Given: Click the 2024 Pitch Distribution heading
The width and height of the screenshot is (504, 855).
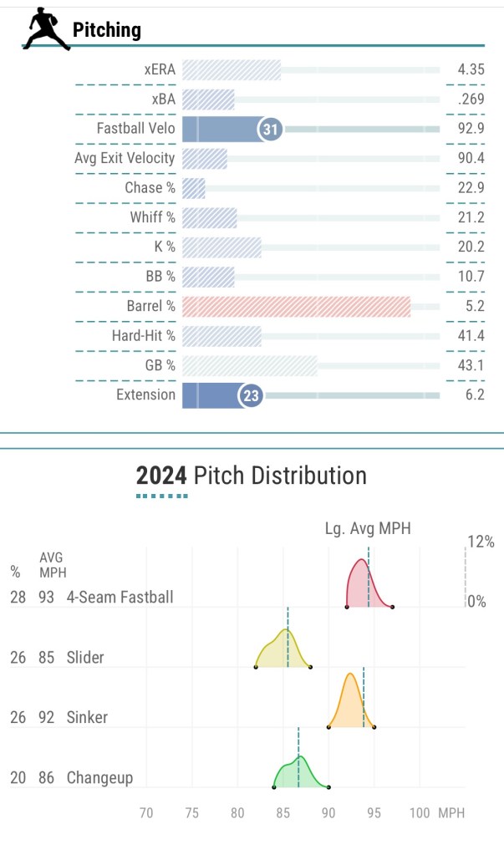Looking at the screenshot, I should tap(252, 476).
